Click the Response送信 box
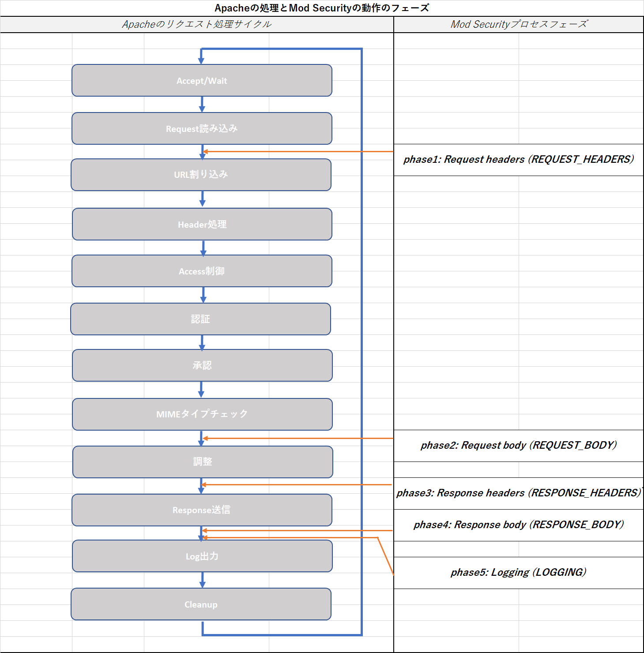This screenshot has width=644, height=653. (x=201, y=510)
